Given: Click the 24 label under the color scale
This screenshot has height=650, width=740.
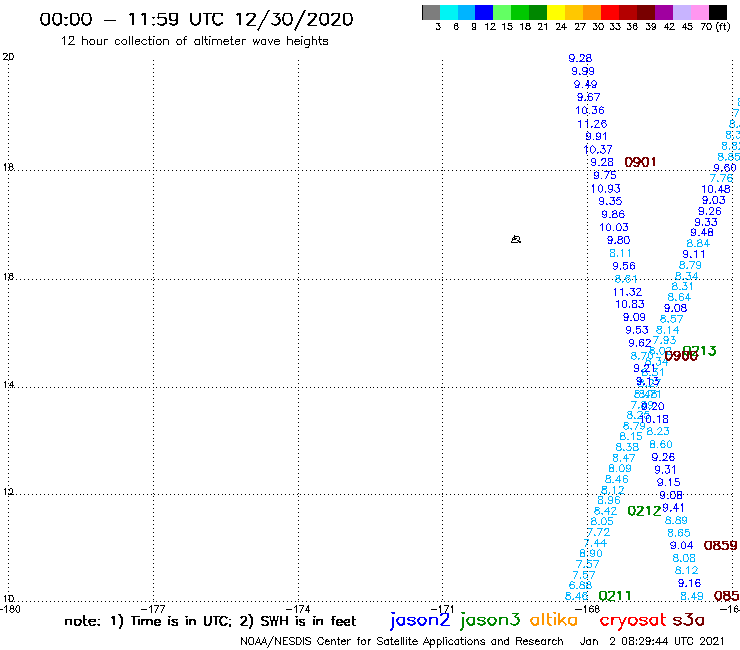Looking at the screenshot, I should click(561, 27).
